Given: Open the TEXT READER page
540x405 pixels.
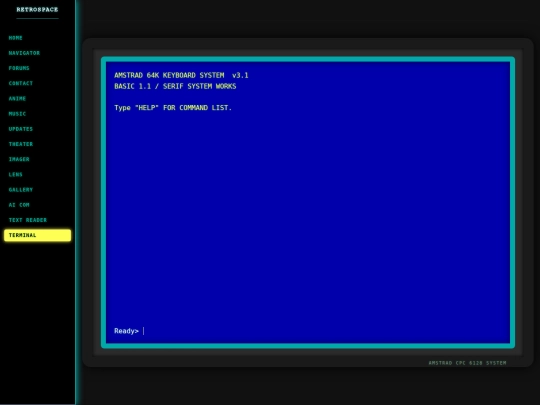Looking at the screenshot, I should pos(28,220).
